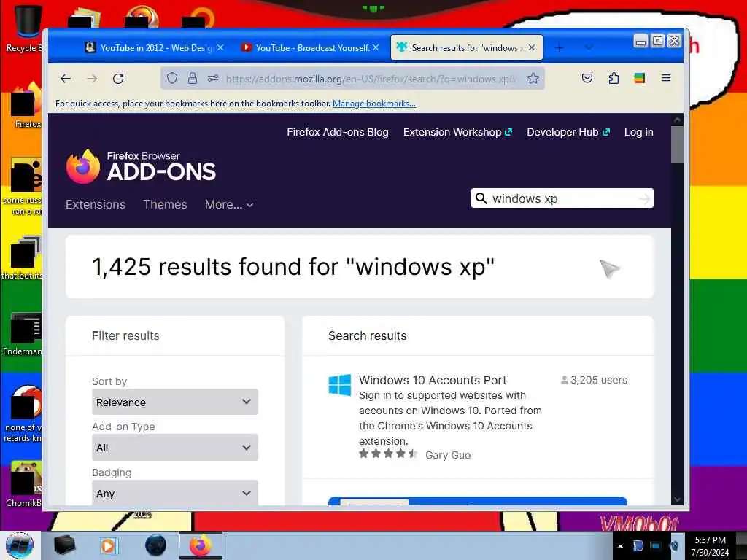Open the Sort by Relevance dropdown
Image resolution: width=747 pixels, height=560 pixels.
(x=175, y=402)
